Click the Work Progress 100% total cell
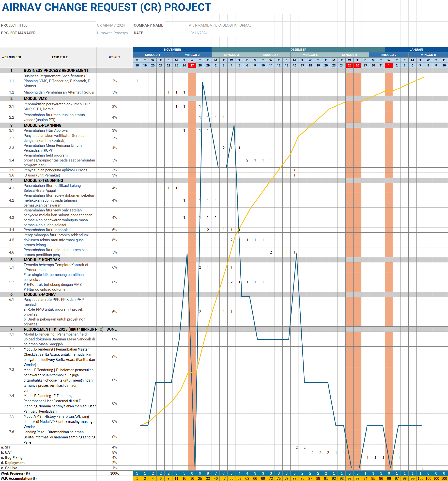This screenshot has height=481, width=448. click(114, 473)
